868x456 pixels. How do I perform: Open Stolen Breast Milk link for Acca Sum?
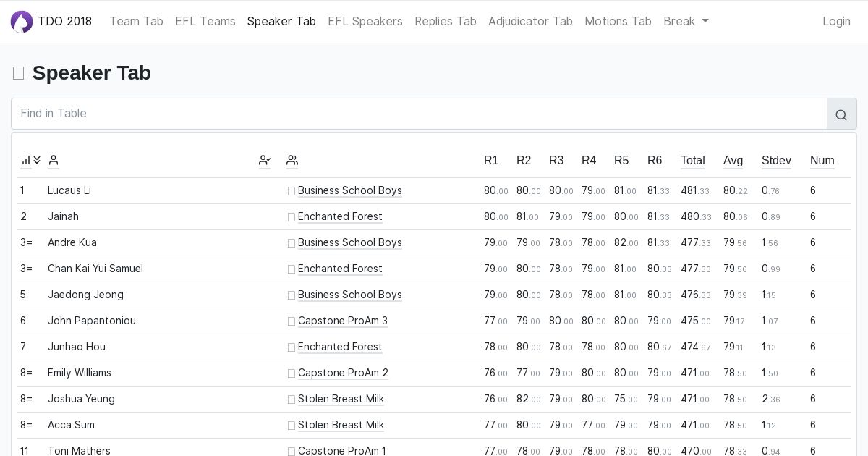341,425
